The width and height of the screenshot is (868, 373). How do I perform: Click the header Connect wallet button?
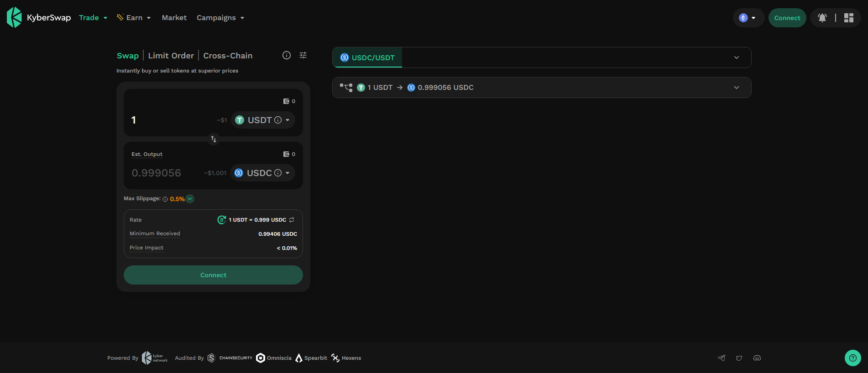tap(787, 18)
